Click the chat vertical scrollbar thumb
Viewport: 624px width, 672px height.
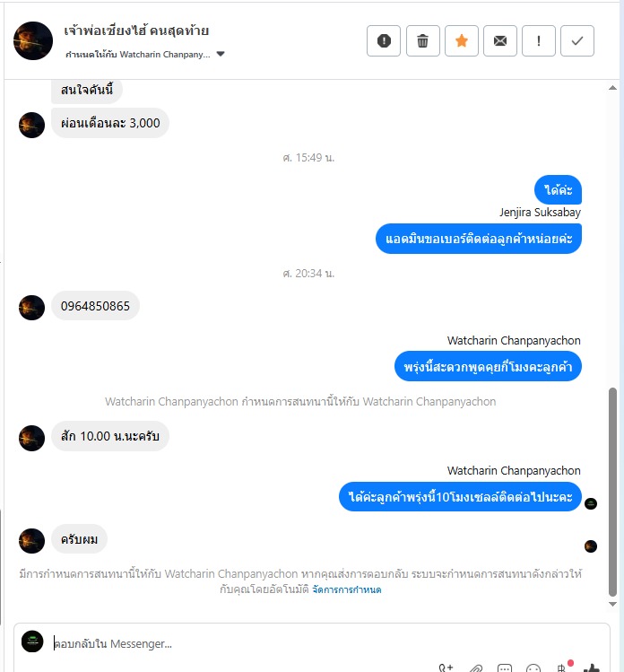(613, 492)
